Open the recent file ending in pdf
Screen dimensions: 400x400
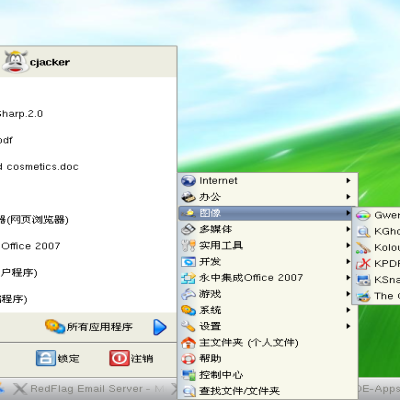(x=6, y=140)
